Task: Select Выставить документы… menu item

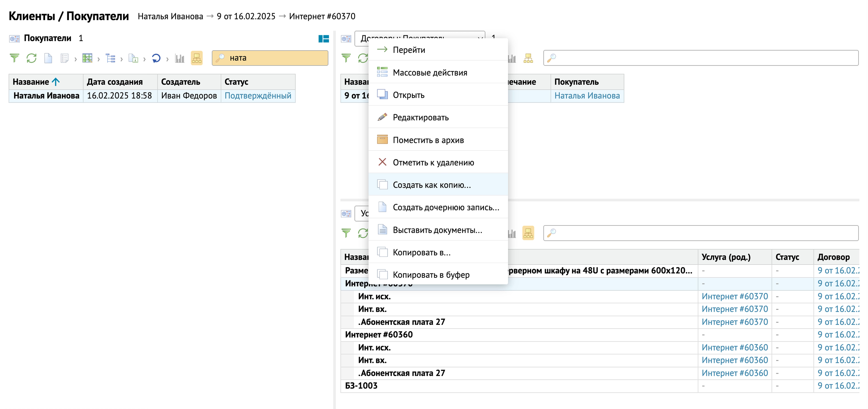Action: coord(438,230)
